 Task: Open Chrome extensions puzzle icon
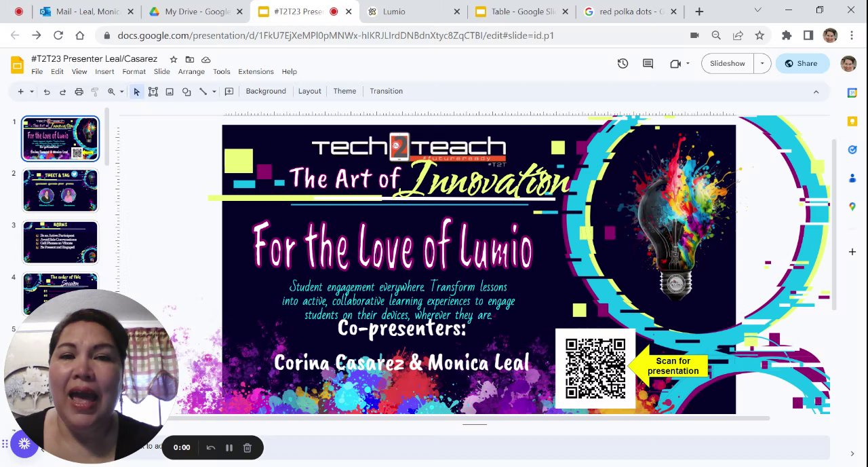(787, 35)
